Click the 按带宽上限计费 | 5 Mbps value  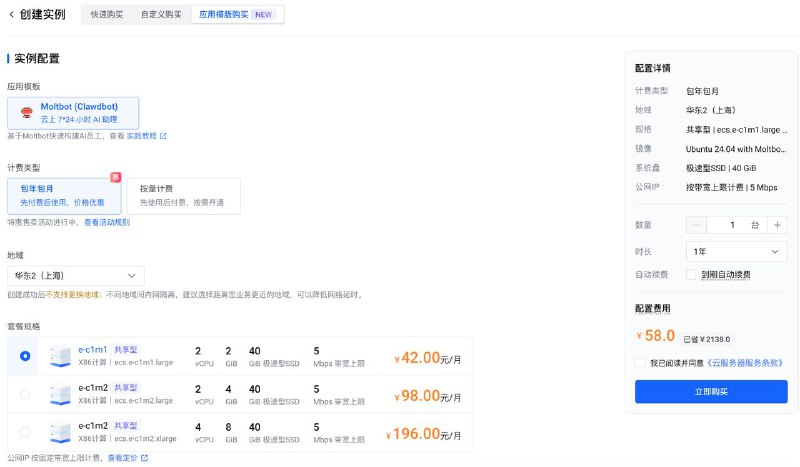coord(732,187)
